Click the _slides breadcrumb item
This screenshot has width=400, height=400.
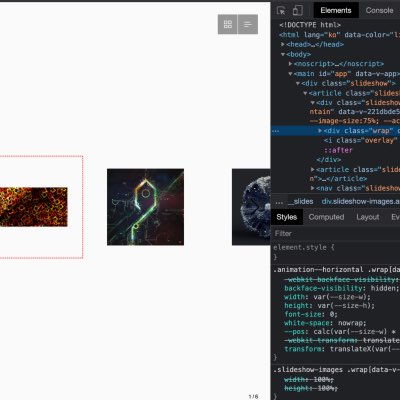(301, 201)
